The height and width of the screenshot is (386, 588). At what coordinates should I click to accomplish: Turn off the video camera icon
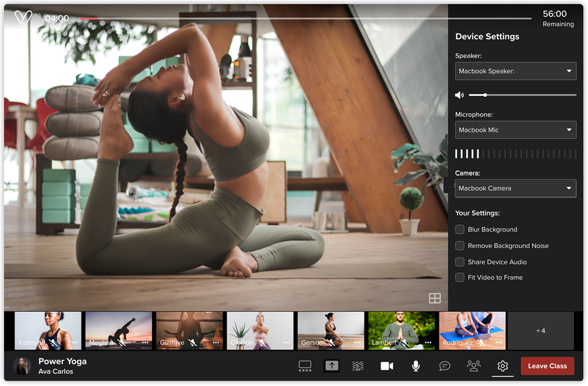click(387, 366)
